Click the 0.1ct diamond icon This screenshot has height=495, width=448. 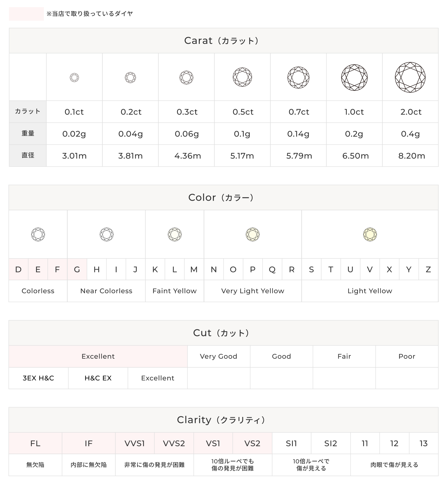(x=74, y=77)
